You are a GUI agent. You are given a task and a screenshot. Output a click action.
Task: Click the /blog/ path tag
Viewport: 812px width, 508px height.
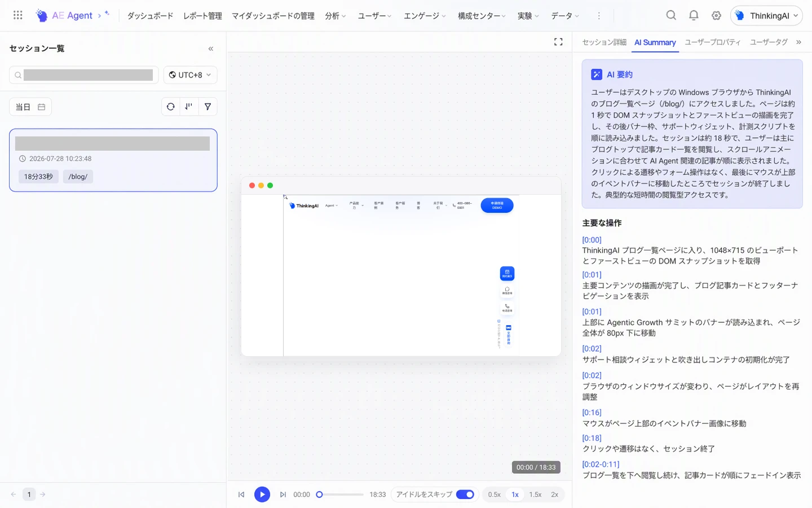tap(78, 177)
